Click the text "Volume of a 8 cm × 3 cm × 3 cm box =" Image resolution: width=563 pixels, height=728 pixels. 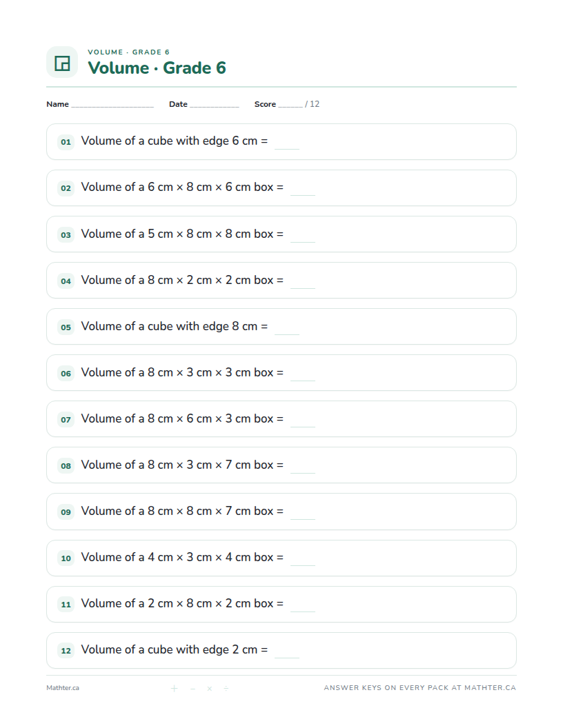[183, 372]
